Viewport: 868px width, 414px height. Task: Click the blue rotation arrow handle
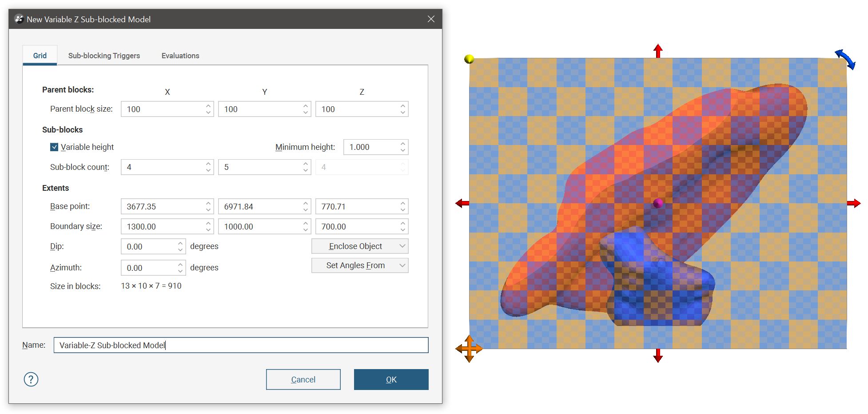click(x=845, y=59)
